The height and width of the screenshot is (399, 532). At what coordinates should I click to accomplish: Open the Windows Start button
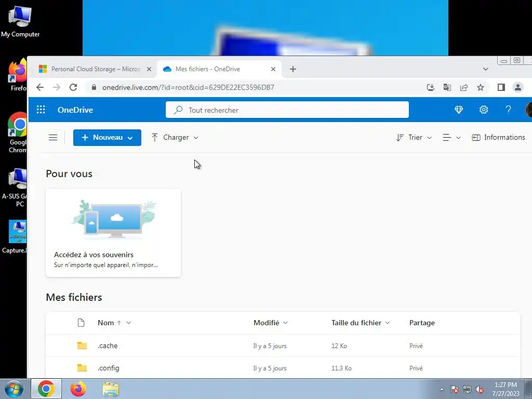coord(14,389)
